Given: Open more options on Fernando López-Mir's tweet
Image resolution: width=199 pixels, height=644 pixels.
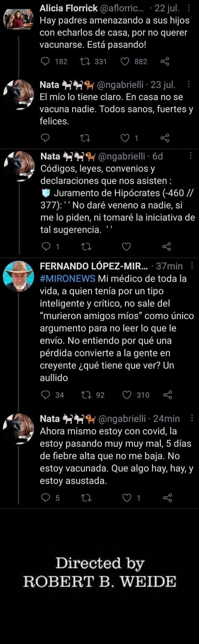Looking at the screenshot, I should tap(192, 266).
